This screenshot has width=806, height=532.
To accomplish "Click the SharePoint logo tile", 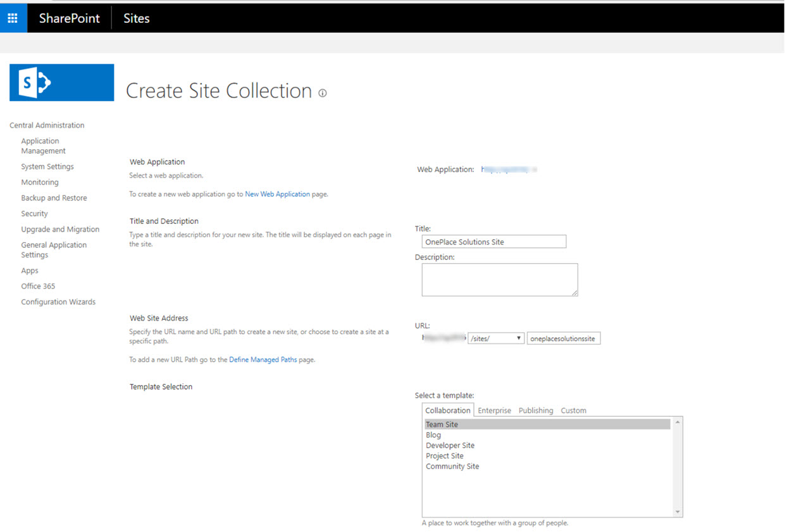I will click(61, 82).
